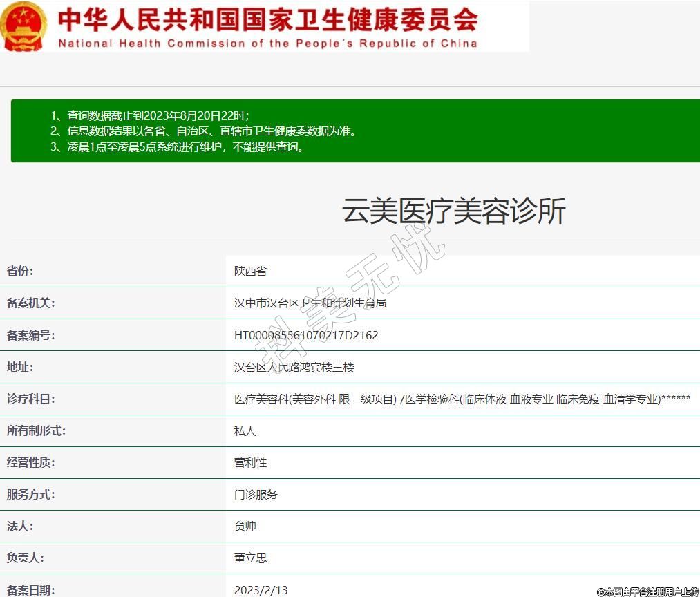The height and width of the screenshot is (597, 700).
Task: Click the 医疗美容科 treatment subjects text
Action: coord(462,399)
